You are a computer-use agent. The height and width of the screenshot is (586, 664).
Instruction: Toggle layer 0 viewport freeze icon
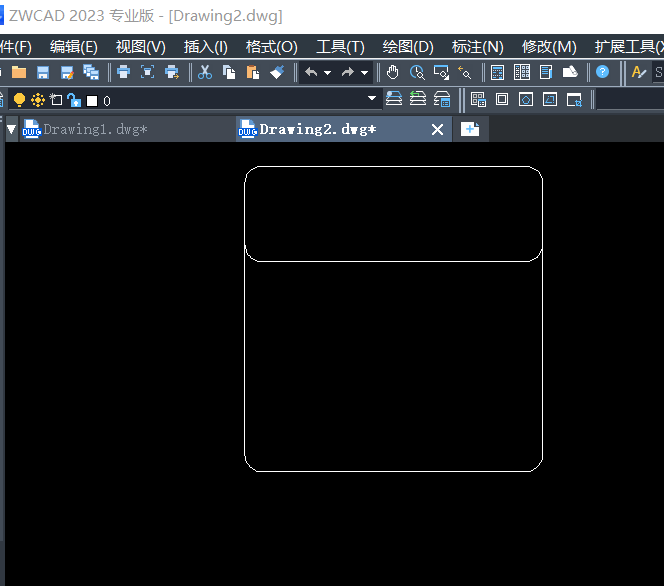56,100
